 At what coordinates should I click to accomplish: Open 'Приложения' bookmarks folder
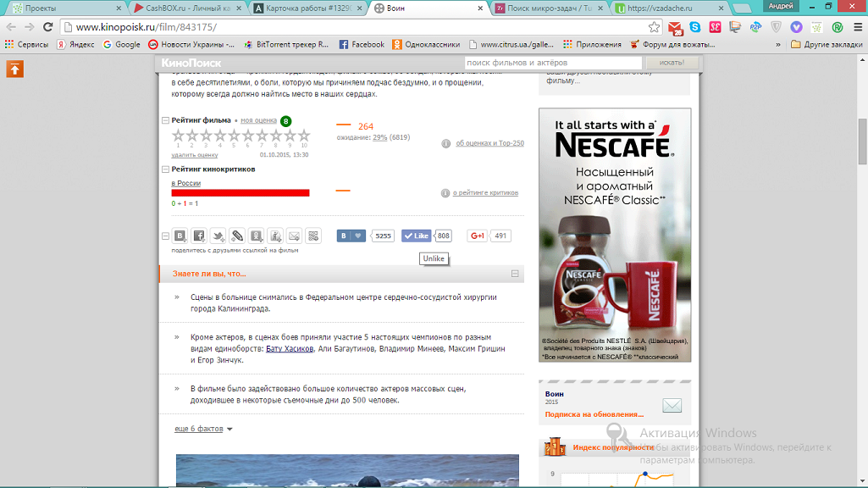pos(592,45)
